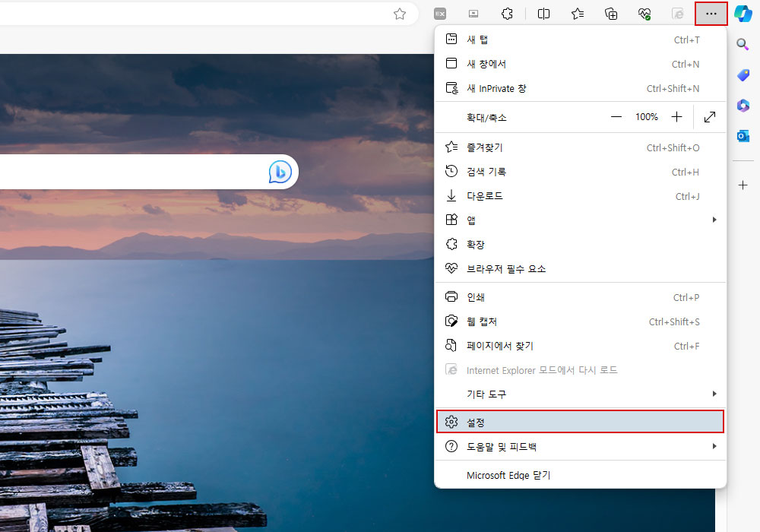This screenshot has height=532, width=760.
Task: Expand the 앱 (apps) submenu arrow
Action: (714, 220)
